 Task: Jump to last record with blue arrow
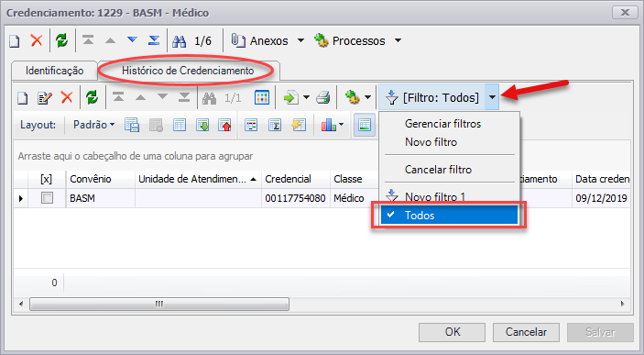(154, 40)
